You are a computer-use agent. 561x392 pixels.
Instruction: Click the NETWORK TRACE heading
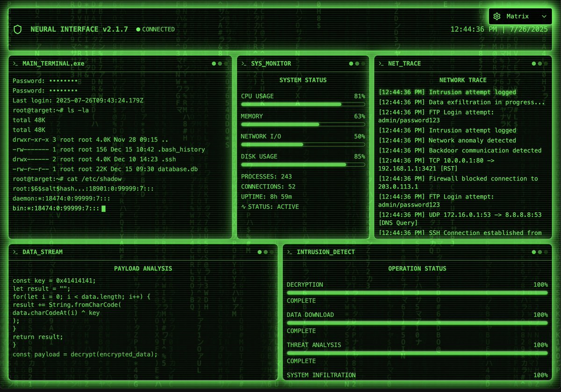pos(463,80)
